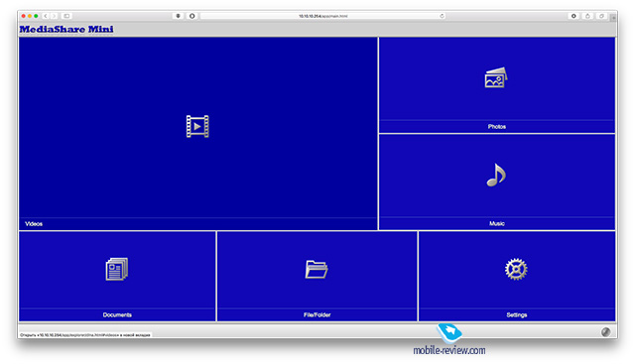Click the Share button in browser toolbar

tap(587, 16)
